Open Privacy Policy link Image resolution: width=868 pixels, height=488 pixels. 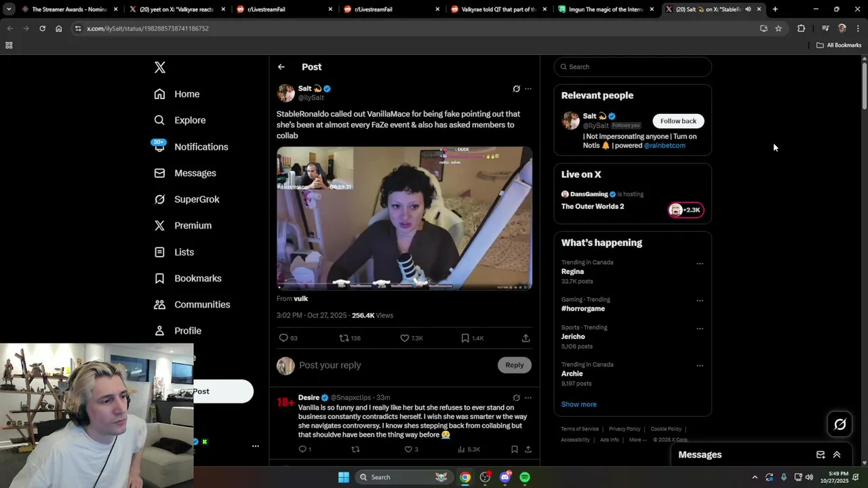point(625,429)
